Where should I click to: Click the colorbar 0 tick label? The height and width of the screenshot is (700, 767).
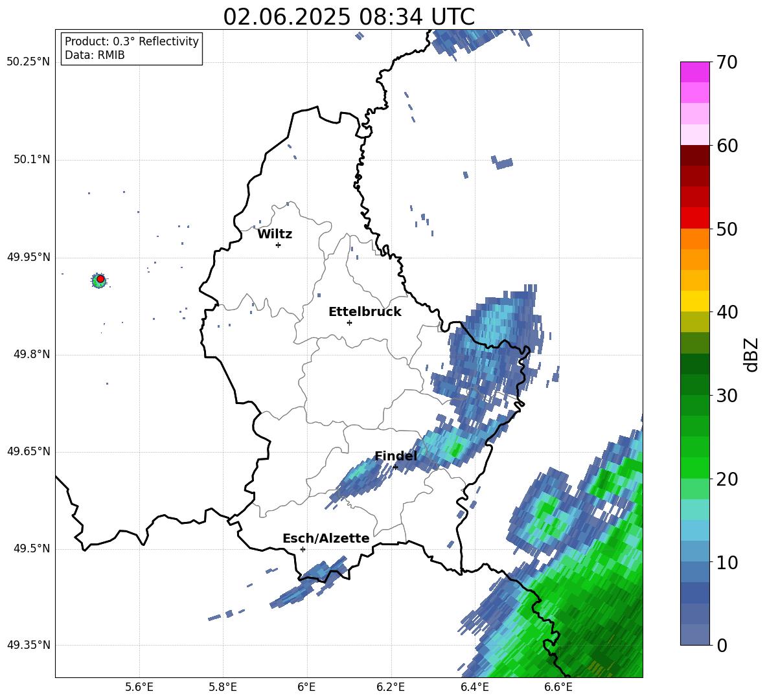click(x=722, y=645)
